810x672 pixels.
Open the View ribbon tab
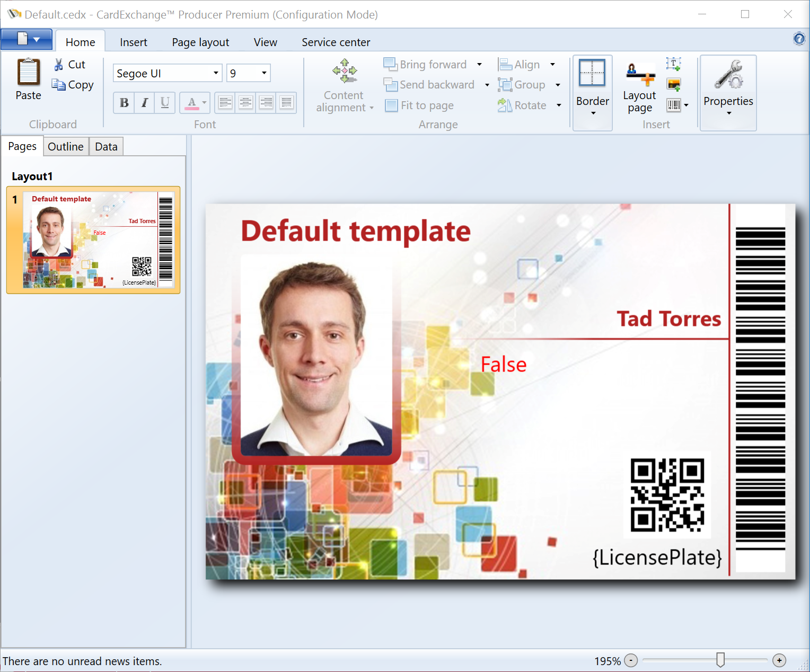pyautogui.click(x=266, y=42)
